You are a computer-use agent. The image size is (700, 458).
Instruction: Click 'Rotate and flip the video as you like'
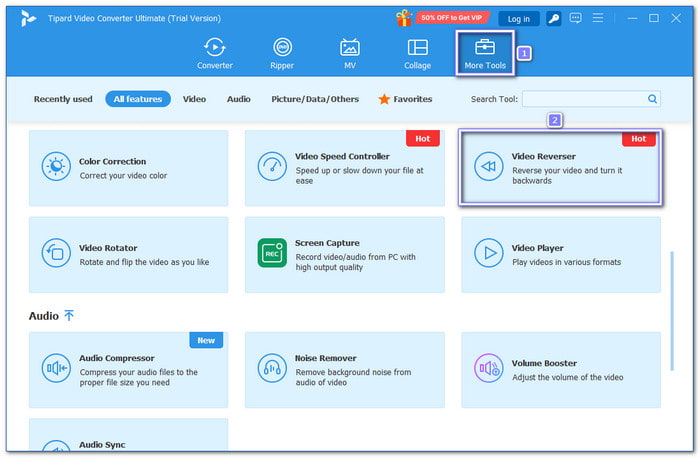tap(144, 262)
